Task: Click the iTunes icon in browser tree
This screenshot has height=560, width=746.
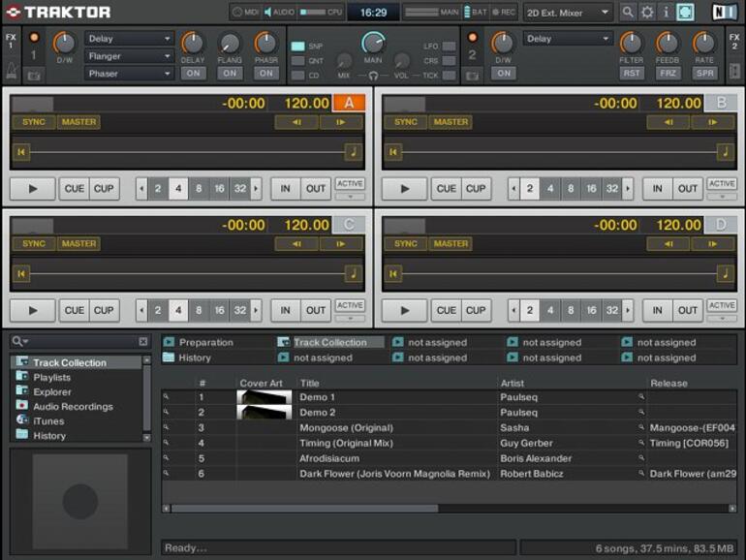Action: (21, 420)
